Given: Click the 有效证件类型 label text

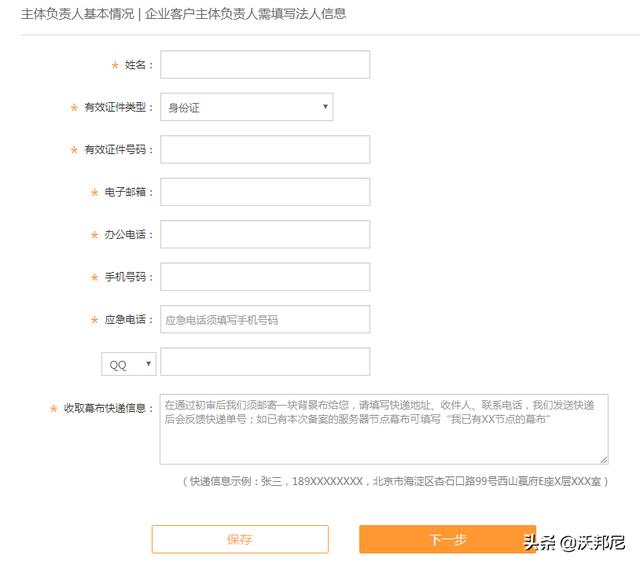Looking at the screenshot, I should click(x=115, y=107).
